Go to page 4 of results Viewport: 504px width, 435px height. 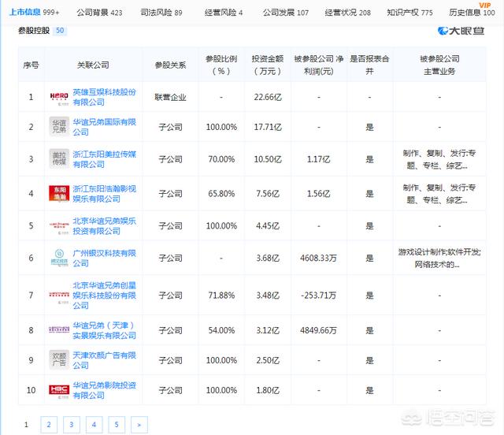94,425
